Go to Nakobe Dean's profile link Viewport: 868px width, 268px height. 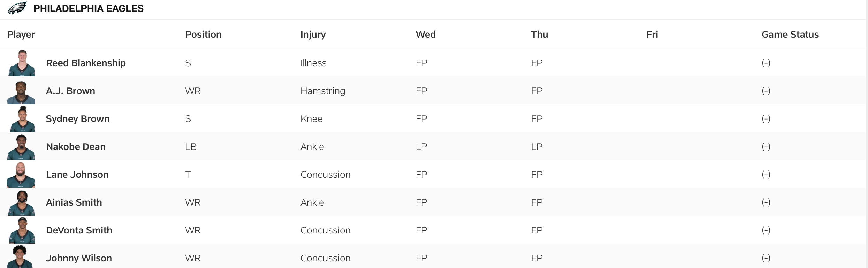(x=76, y=147)
